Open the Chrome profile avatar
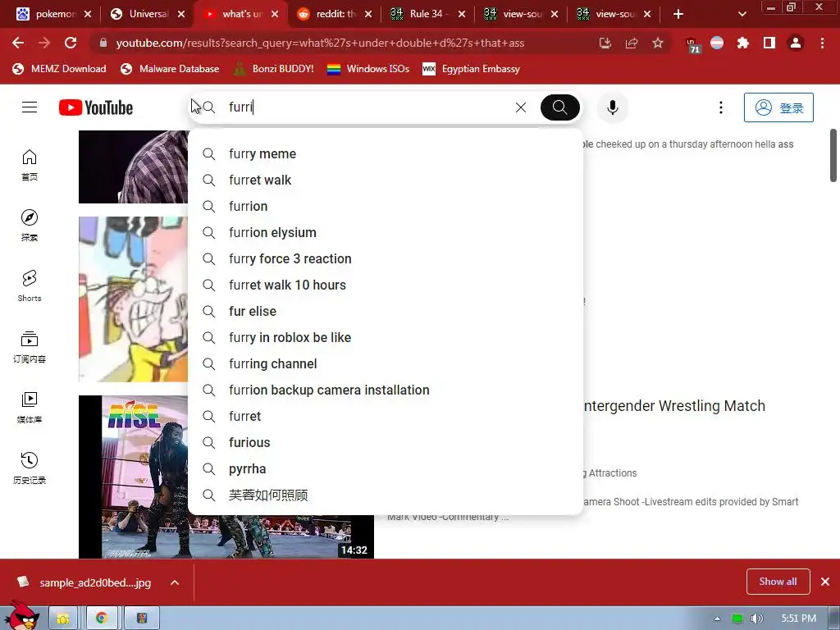Viewport: 840px width, 630px height. tap(796, 43)
